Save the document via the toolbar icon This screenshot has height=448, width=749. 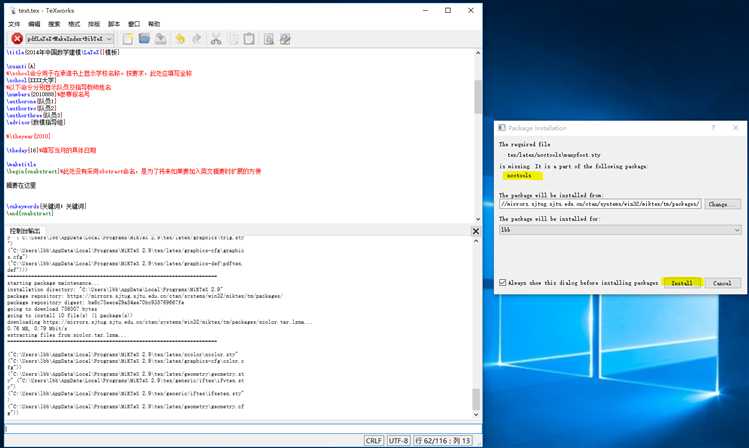(x=161, y=39)
